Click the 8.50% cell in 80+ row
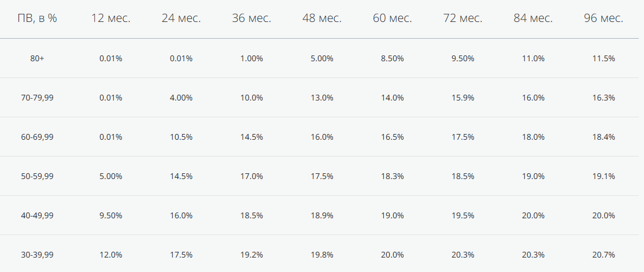Viewport: 644px width, 272px height. coord(392,58)
